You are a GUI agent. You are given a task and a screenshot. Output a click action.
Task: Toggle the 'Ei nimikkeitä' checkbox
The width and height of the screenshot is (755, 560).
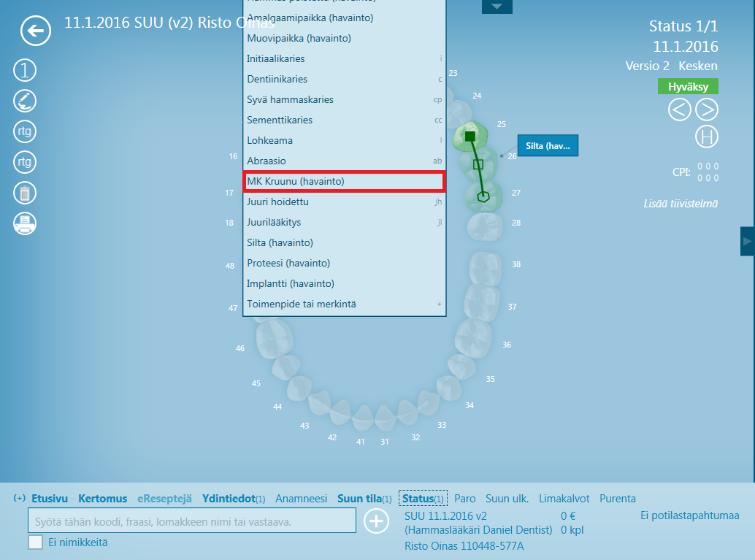(x=35, y=542)
